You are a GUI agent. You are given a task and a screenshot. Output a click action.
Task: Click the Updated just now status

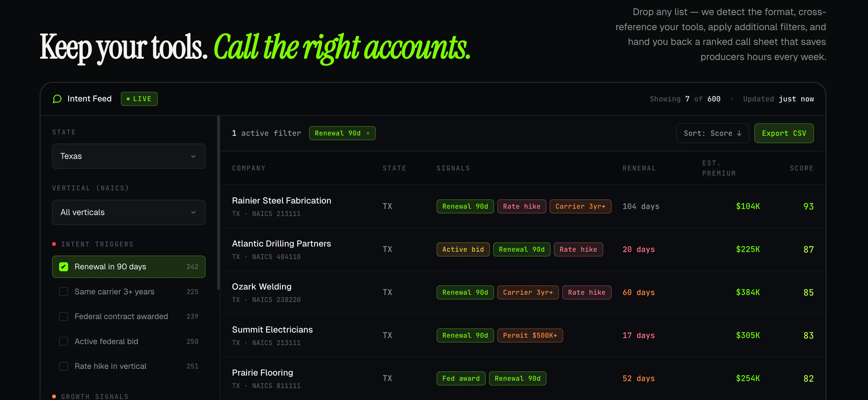tap(778, 99)
